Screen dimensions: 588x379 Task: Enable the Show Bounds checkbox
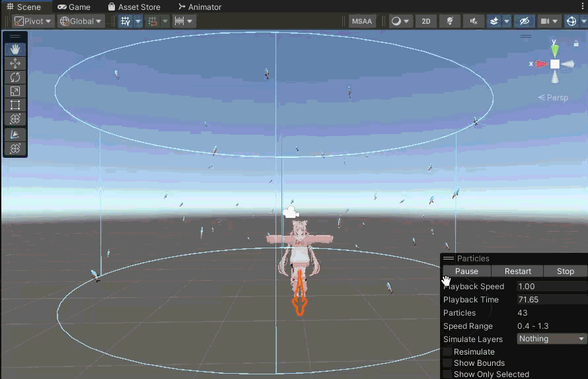[447, 363]
